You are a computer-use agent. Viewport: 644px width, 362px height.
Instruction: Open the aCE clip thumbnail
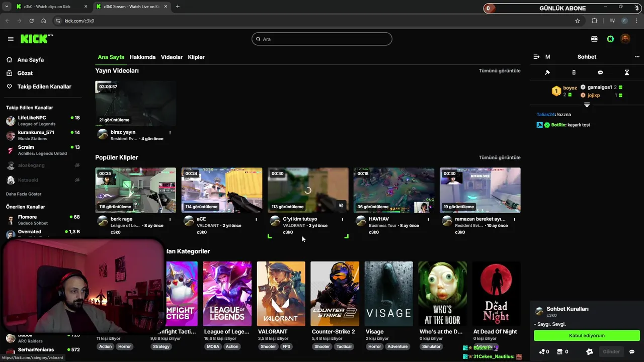tap(221, 190)
